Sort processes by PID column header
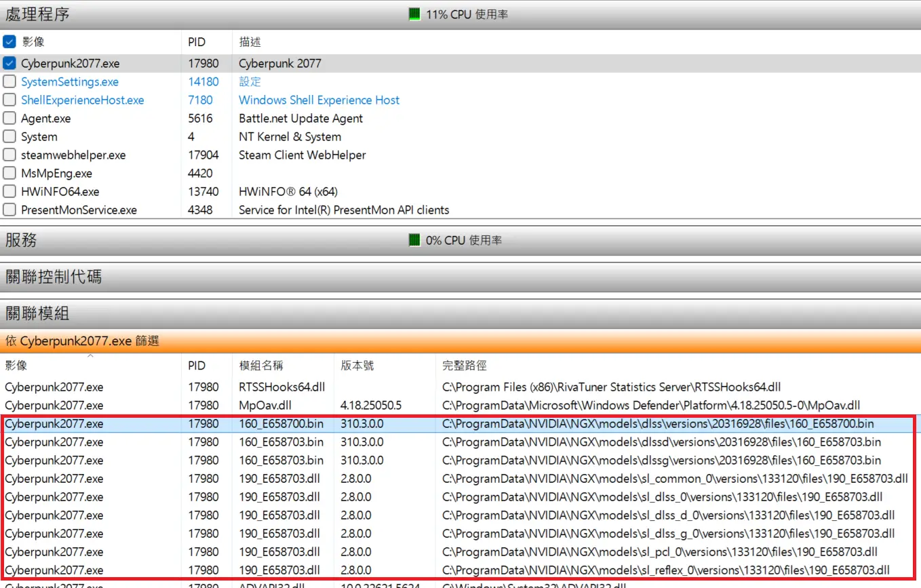 pyautogui.click(x=196, y=42)
